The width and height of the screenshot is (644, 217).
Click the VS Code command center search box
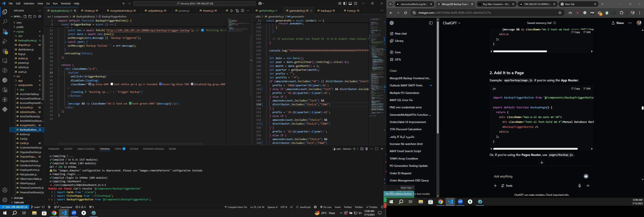coord(194,3)
